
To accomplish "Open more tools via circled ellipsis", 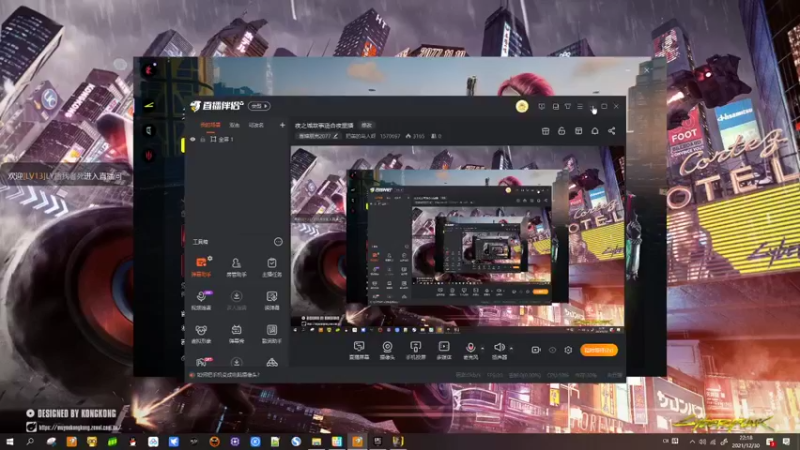I will point(278,242).
